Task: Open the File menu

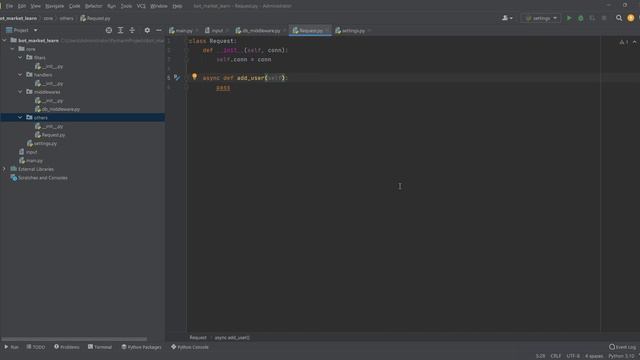Action: click(x=9, y=6)
